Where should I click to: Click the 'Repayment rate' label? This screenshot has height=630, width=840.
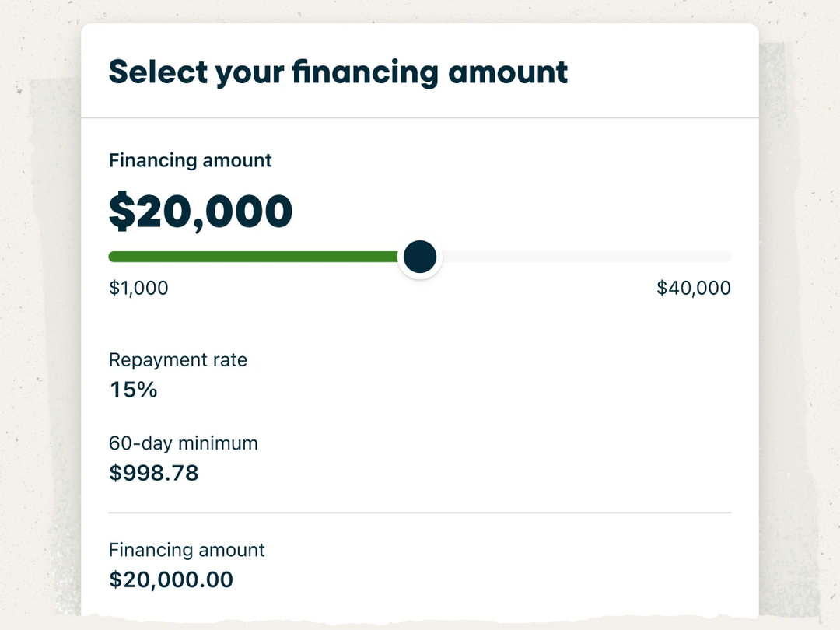[x=178, y=360]
